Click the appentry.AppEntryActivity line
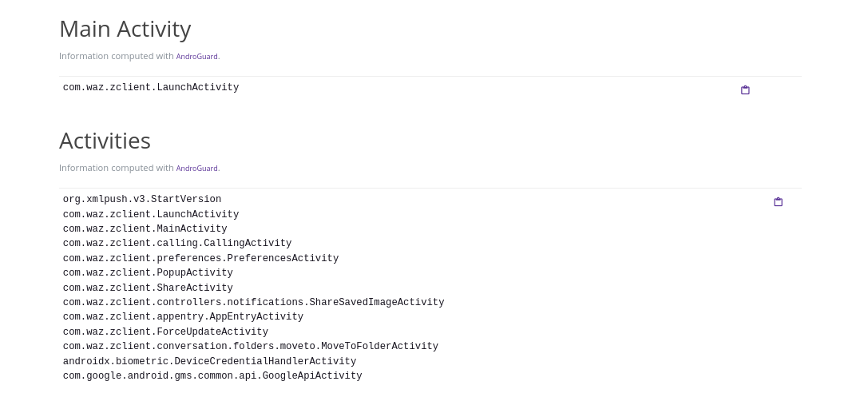Image resolution: width=868 pixels, height=417 pixels. pyautogui.click(x=183, y=317)
